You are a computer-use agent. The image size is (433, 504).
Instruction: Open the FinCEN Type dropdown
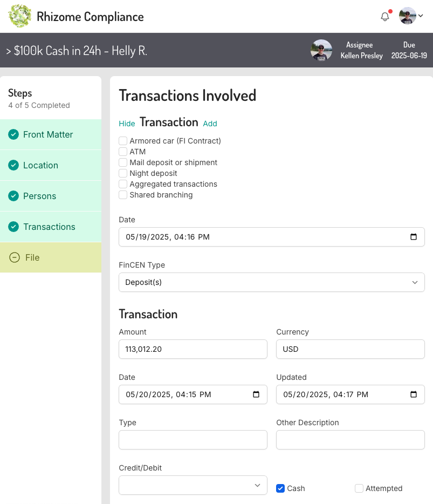pos(272,282)
